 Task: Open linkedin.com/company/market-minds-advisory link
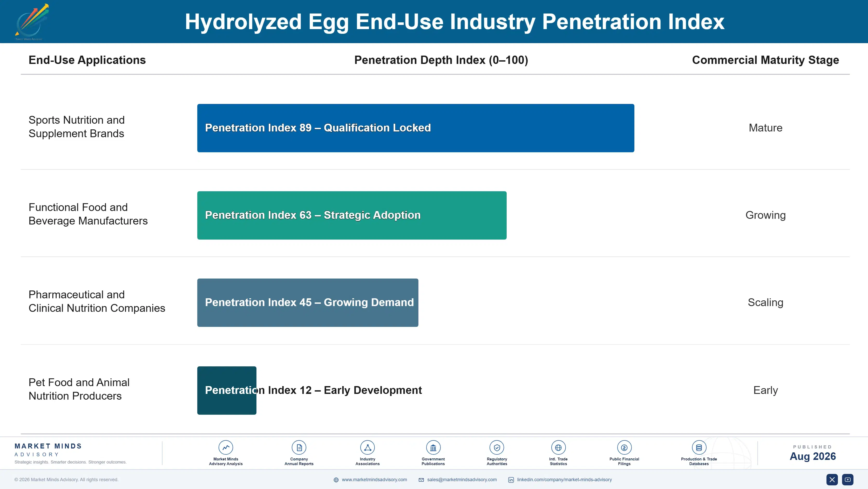click(564, 480)
